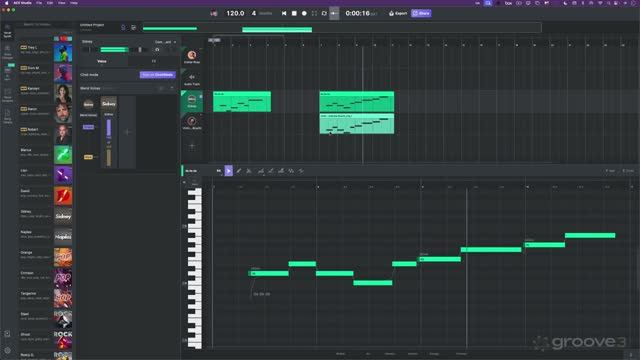Toggle the headphone solo icon on Sidney track
Image resolution: width=640 pixels, height=360 pixels.
tap(157, 50)
